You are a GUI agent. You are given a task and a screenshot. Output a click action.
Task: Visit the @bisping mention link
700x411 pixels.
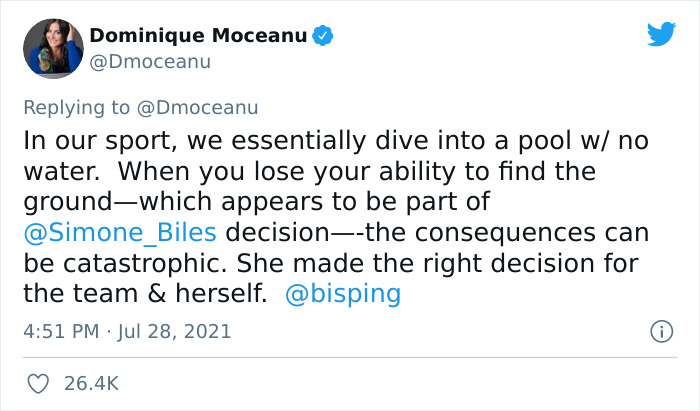(x=343, y=295)
